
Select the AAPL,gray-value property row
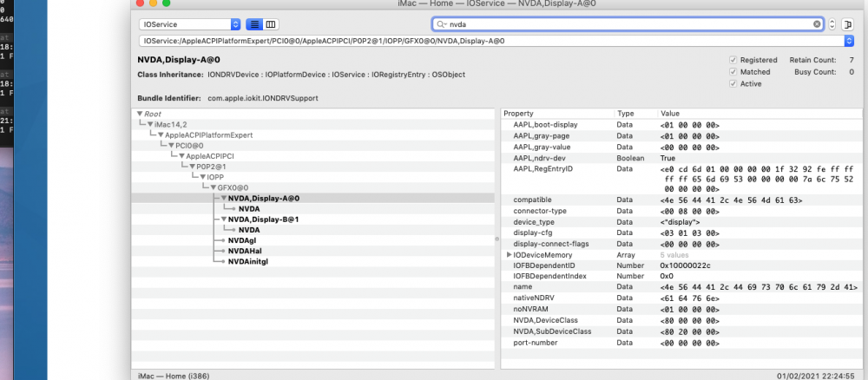tap(681, 147)
